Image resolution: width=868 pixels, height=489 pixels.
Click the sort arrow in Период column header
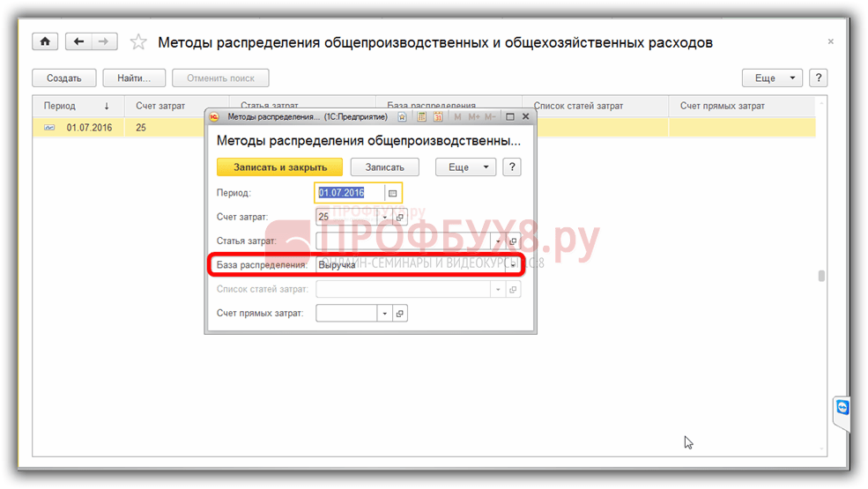click(107, 106)
